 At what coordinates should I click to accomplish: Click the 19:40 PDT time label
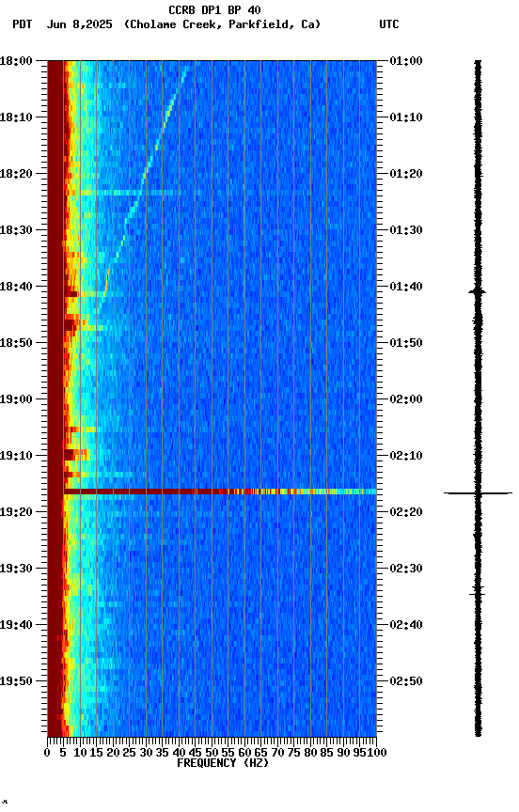[x=16, y=625]
